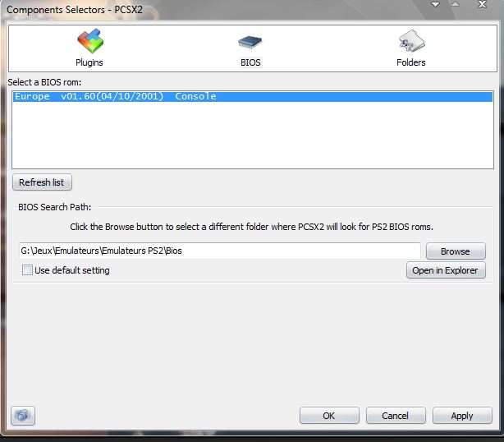
Task: Click the BIOS search path field
Action: coord(220,251)
